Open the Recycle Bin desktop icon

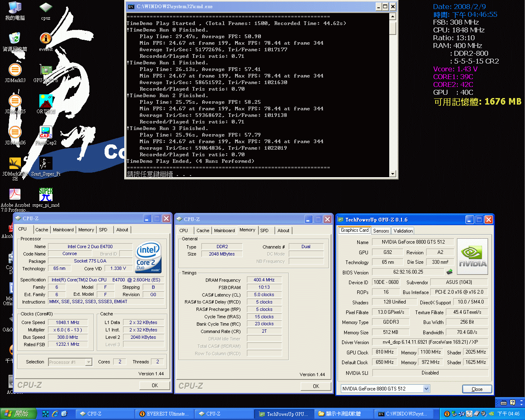pyautogui.click(x=15, y=39)
